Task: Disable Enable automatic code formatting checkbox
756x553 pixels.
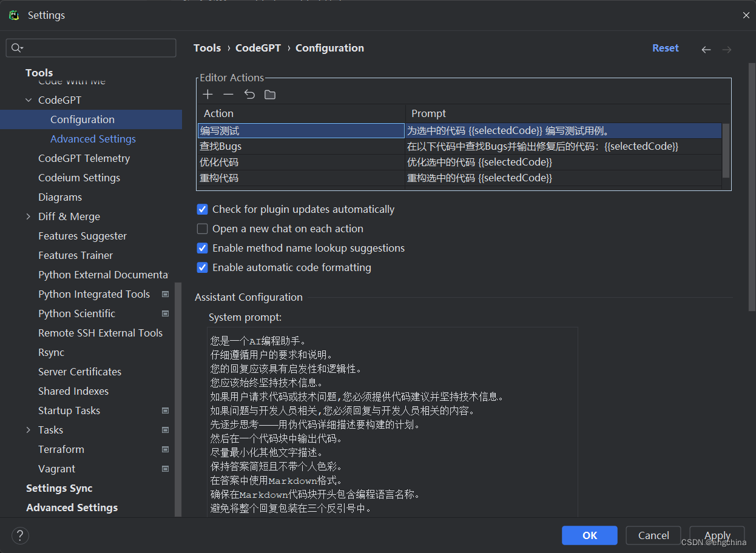Action: tap(203, 267)
